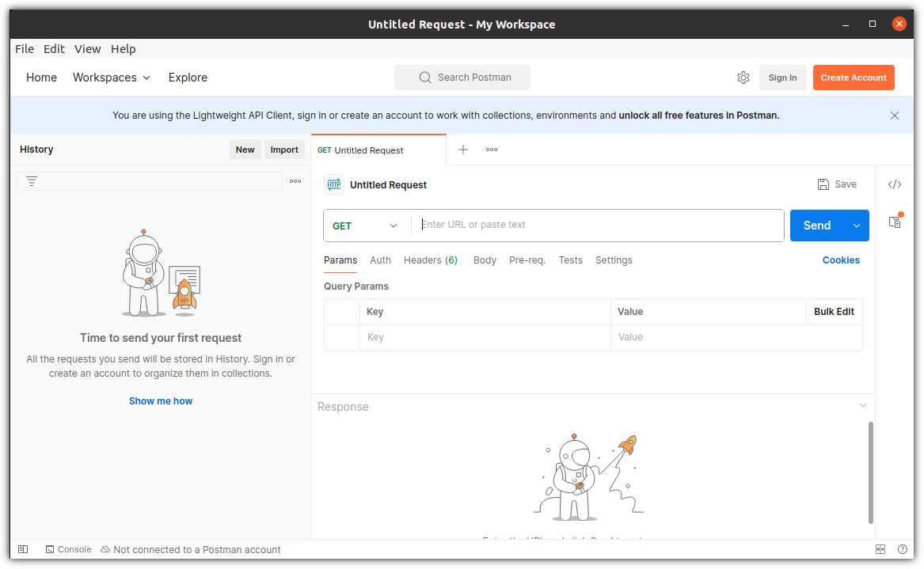The width and height of the screenshot is (924, 569).
Task: Click the query param Key input cell
Action: pyautogui.click(x=485, y=337)
